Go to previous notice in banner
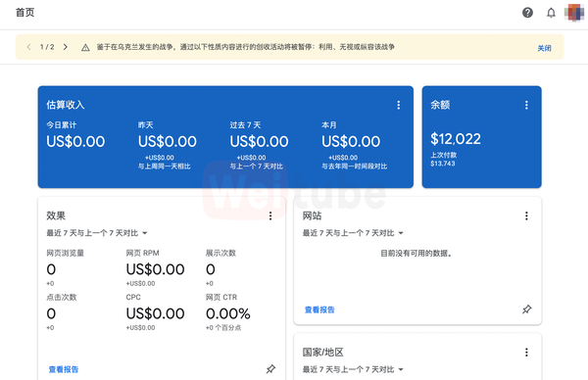This screenshot has width=588, height=380. (28, 47)
